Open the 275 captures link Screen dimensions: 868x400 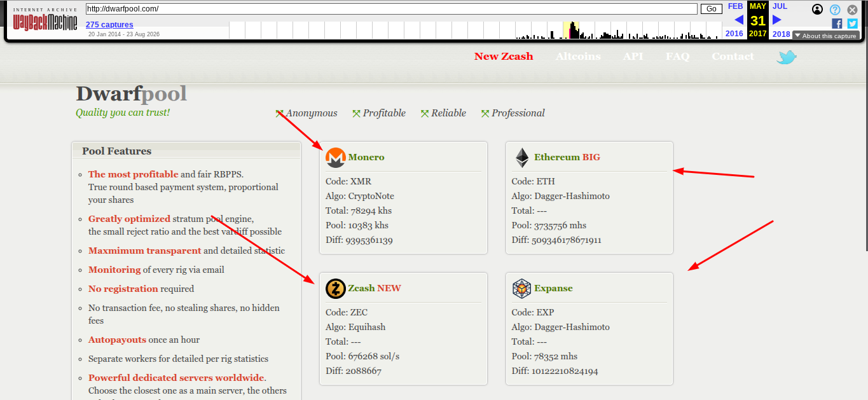[x=109, y=25]
